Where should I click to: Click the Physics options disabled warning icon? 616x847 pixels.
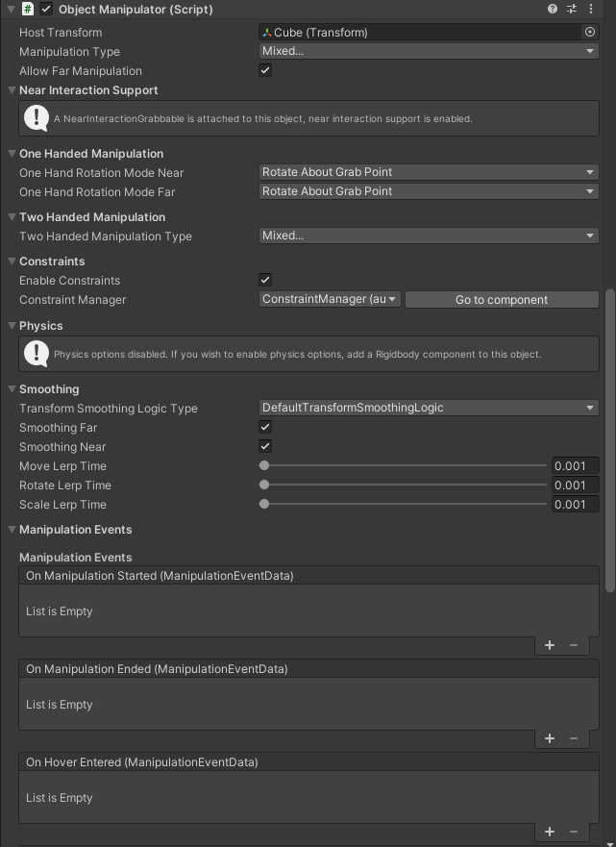pos(37,354)
